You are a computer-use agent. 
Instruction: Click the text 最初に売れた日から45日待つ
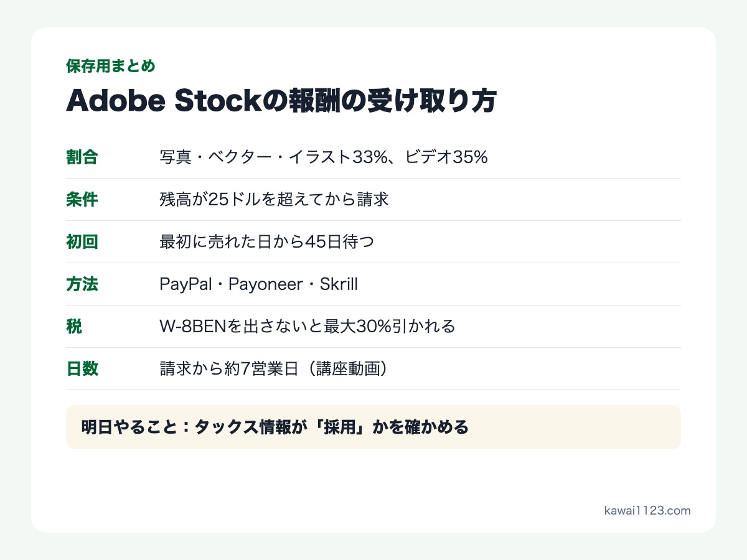click(267, 242)
